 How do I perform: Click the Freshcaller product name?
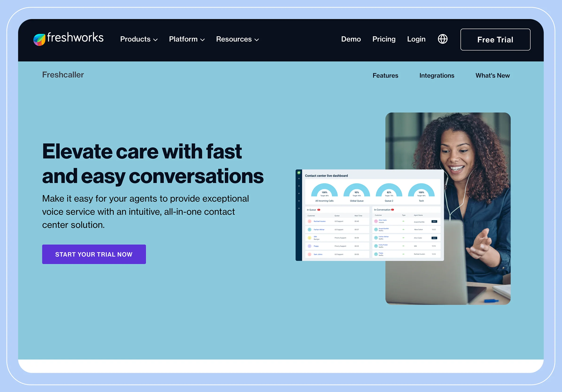pyautogui.click(x=63, y=75)
